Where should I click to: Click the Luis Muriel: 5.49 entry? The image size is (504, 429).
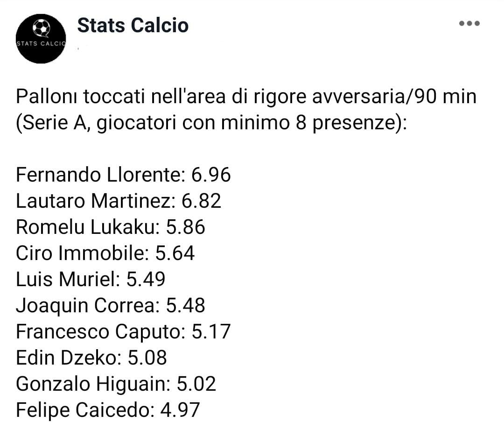pos(91,279)
